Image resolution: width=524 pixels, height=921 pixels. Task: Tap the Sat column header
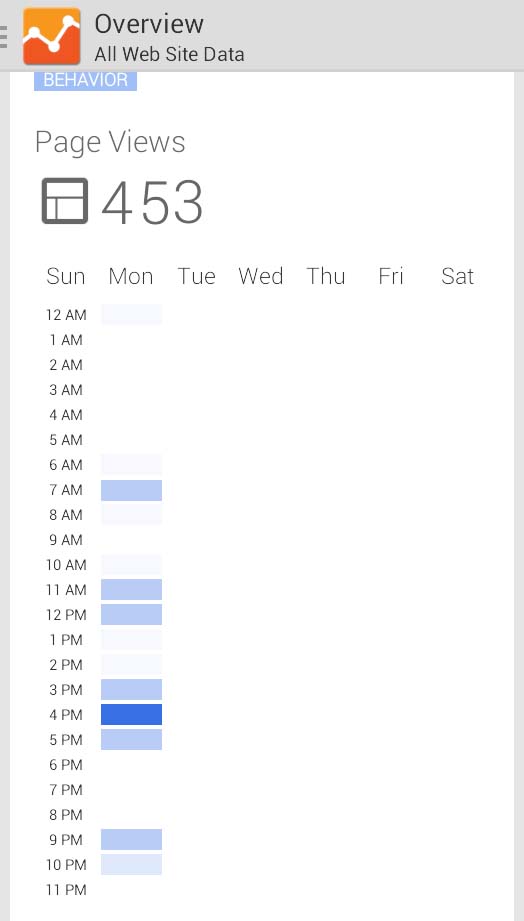[458, 276]
